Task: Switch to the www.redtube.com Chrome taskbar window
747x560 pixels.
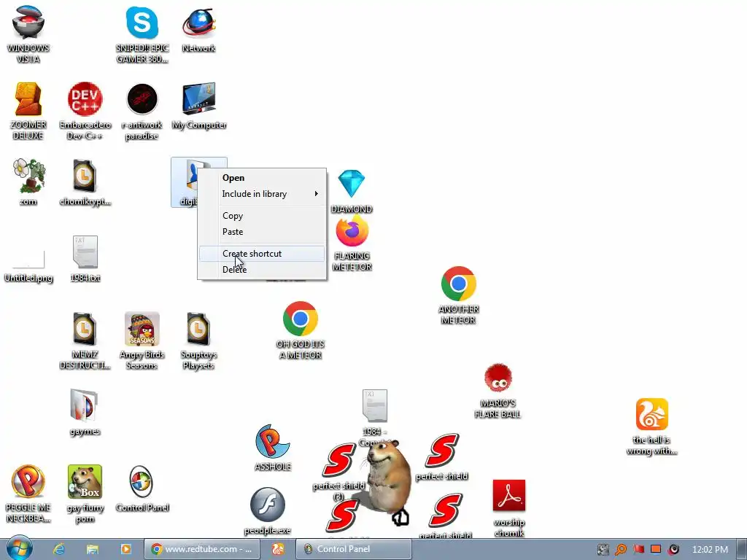Action: pos(202,549)
